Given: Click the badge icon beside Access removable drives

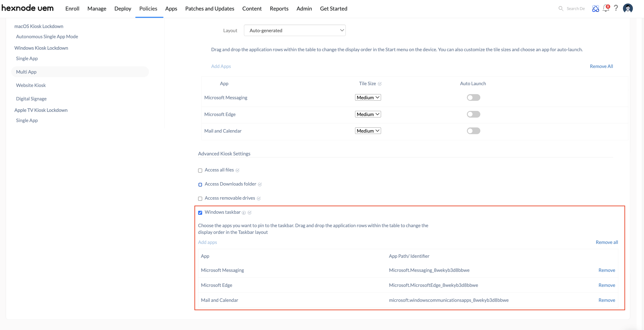Looking at the screenshot, I should [x=259, y=198].
